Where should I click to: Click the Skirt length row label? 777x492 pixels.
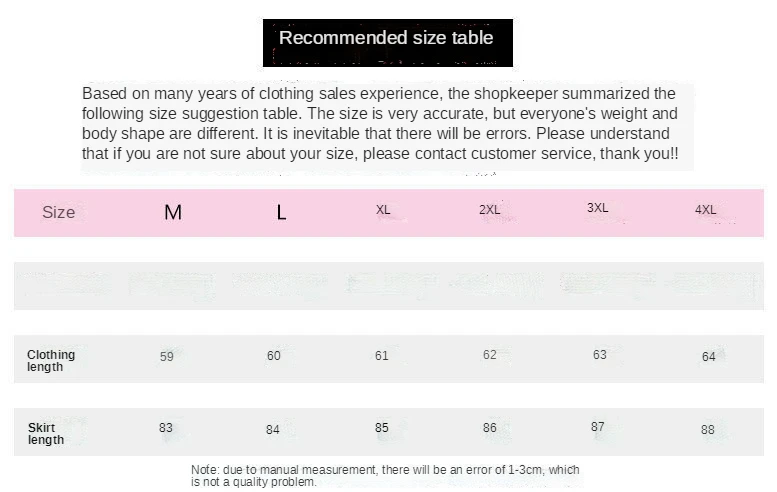(x=46, y=434)
